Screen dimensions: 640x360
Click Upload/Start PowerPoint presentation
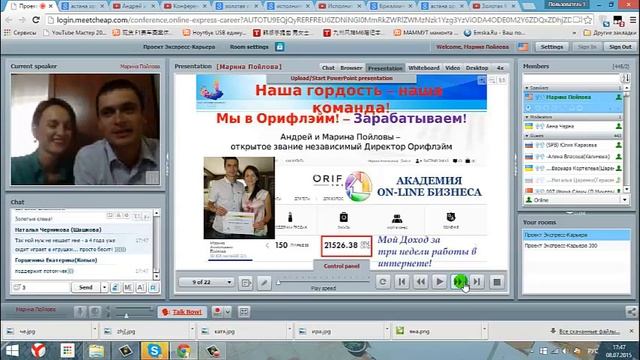341,78
